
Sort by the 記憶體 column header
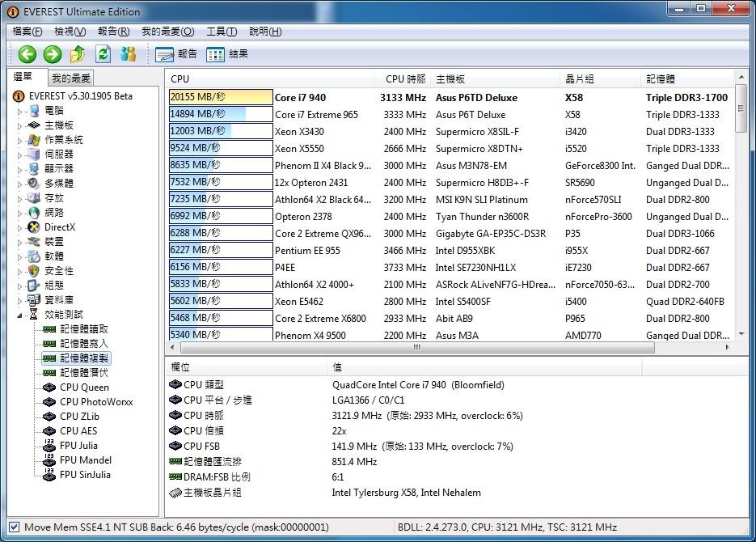click(x=687, y=78)
